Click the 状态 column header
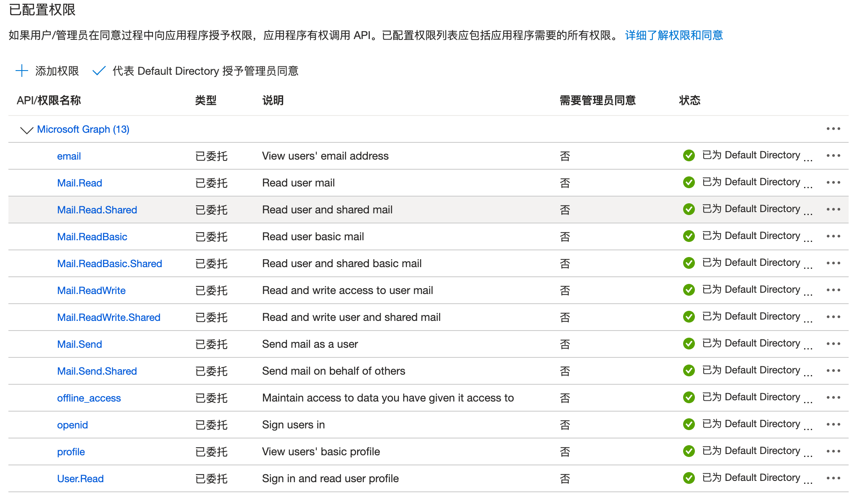852x504 pixels. [x=690, y=100]
